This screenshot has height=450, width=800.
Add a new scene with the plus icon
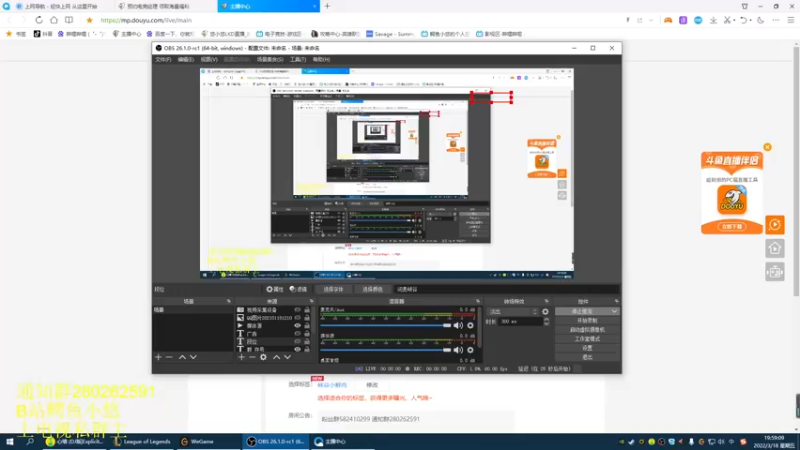click(158, 357)
